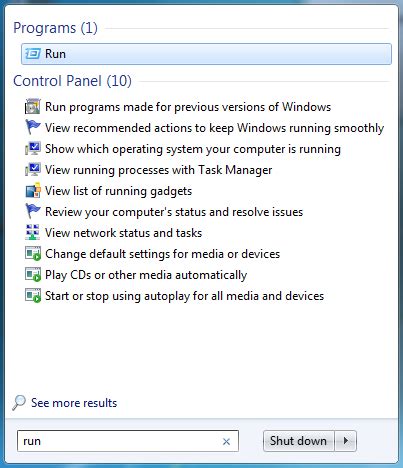Open Start or stop using autoplay entry
Image resolution: width=403 pixels, height=468 pixels.
pyautogui.click(x=184, y=296)
